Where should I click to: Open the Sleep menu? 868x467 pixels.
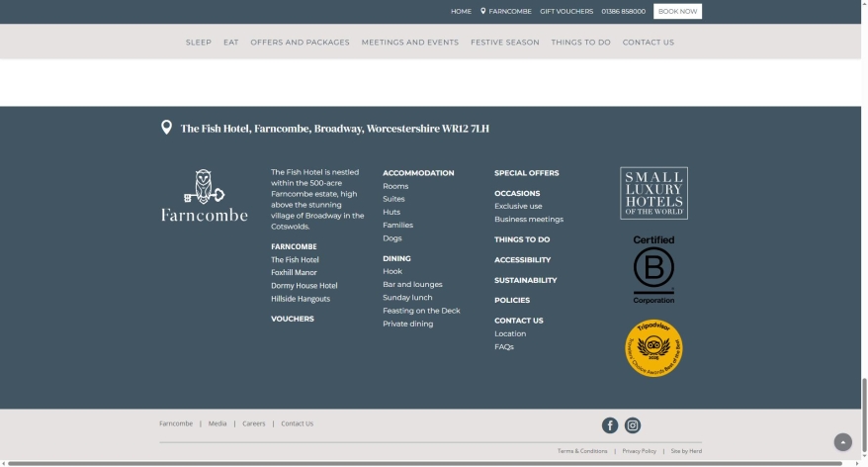(x=198, y=43)
